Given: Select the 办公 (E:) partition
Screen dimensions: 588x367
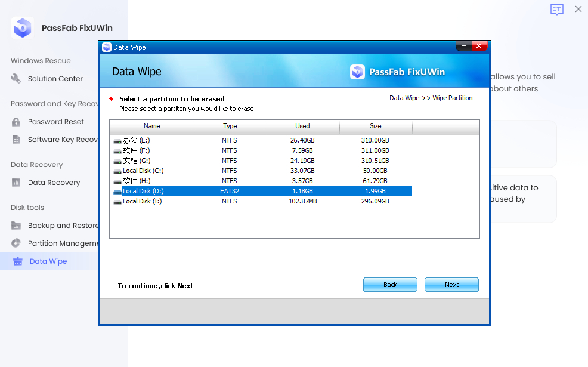Looking at the screenshot, I should click(137, 140).
